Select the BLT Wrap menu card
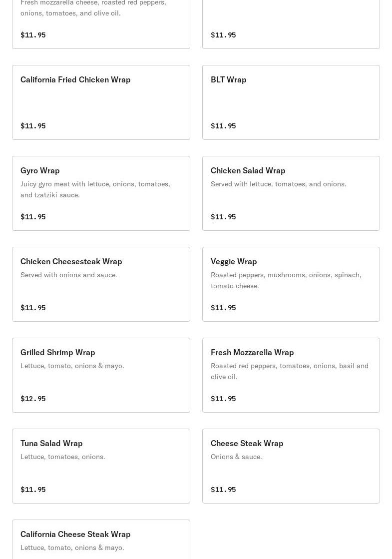The image size is (392, 559). (x=291, y=102)
